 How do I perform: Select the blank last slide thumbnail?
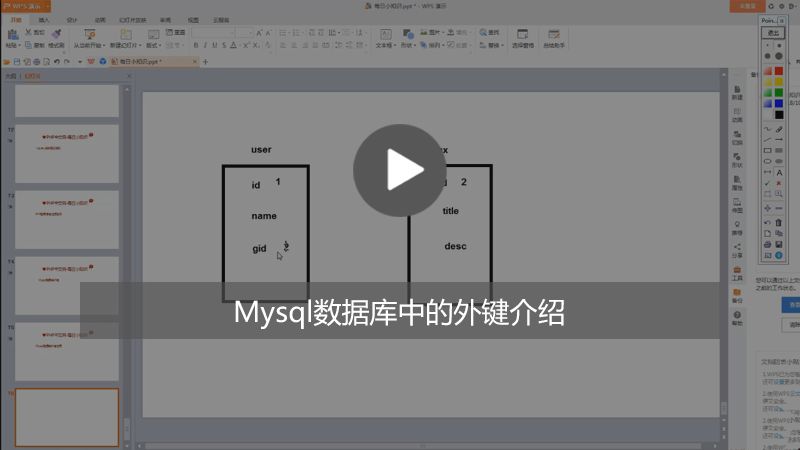pyautogui.click(x=67, y=417)
